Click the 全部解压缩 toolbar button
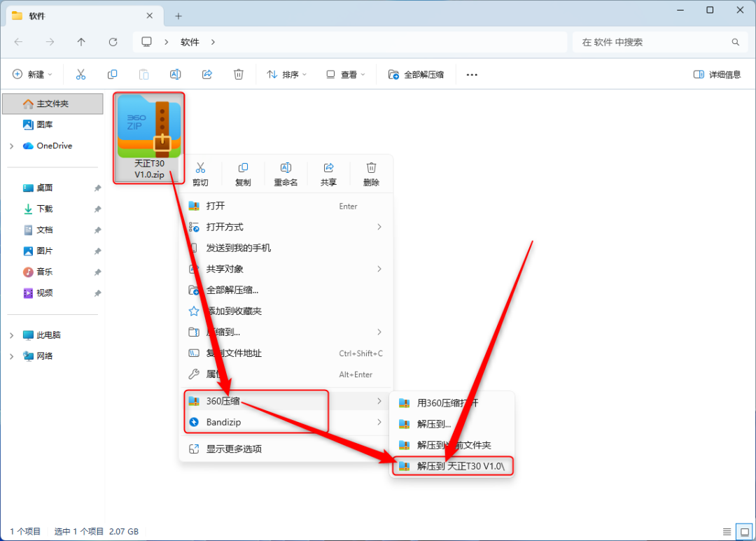Screen dimensions: 756x541 click(x=416, y=74)
